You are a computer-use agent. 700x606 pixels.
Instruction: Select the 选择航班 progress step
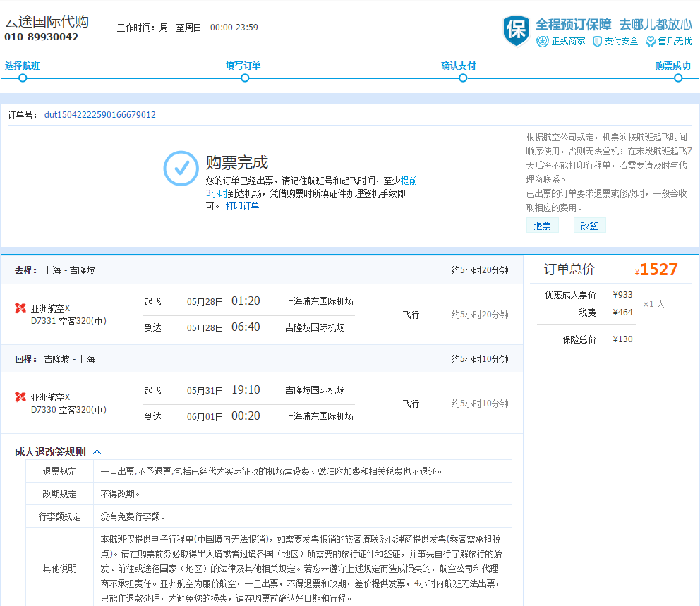pos(23,66)
